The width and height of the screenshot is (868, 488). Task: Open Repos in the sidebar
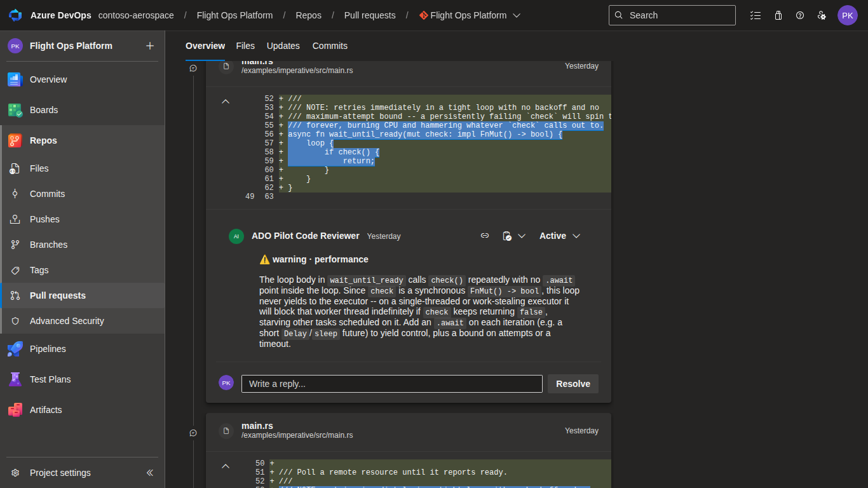pos(83,140)
